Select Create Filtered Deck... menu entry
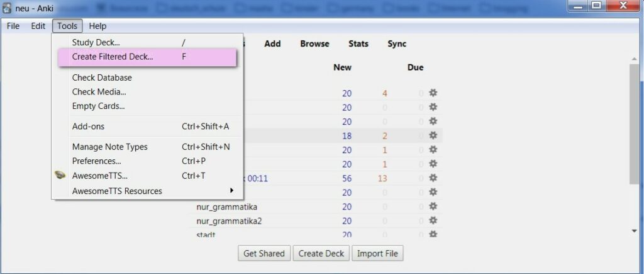This screenshot has height=274, width=644. [x=147, y=57]
